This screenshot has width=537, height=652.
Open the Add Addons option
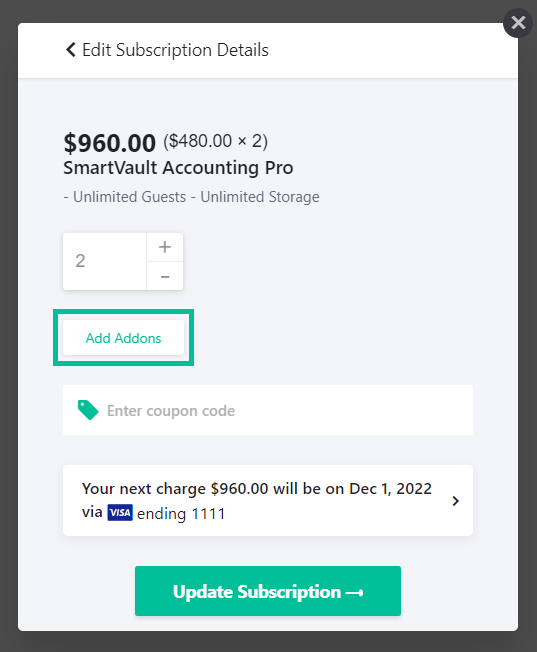(x=123, y=338)
